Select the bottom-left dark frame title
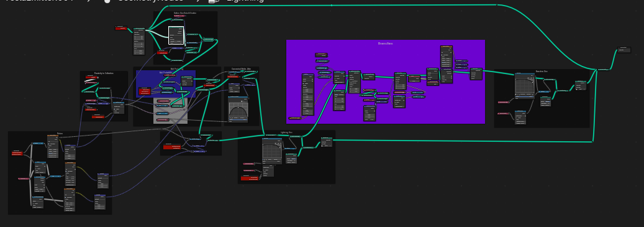Viewport: 644px width, 227px height. point(60,134)
